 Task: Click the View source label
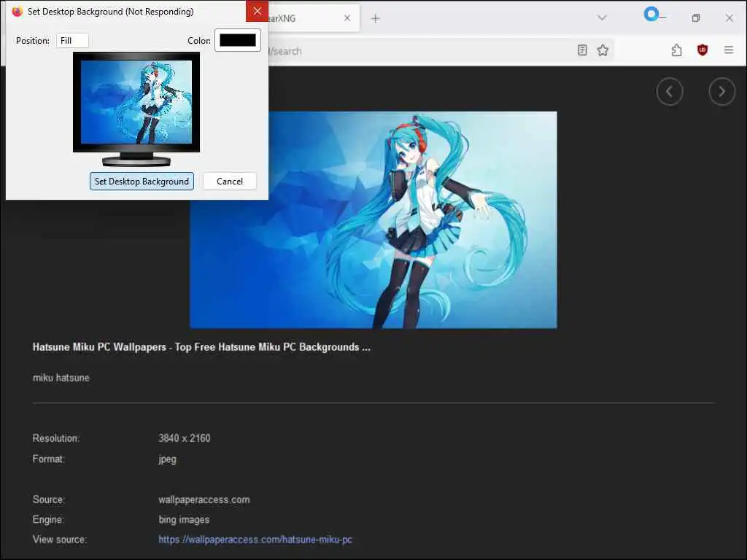click(60, 540)
